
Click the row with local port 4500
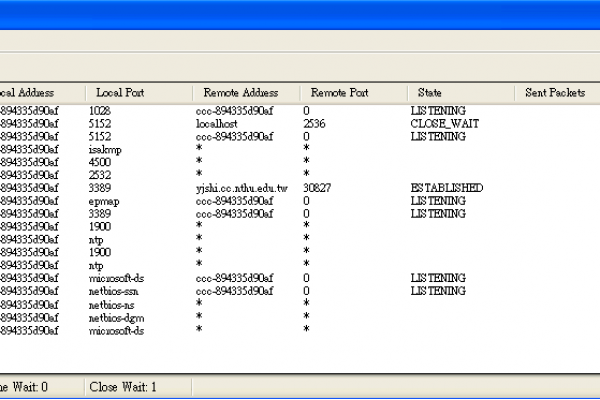(x=100, y=162)
